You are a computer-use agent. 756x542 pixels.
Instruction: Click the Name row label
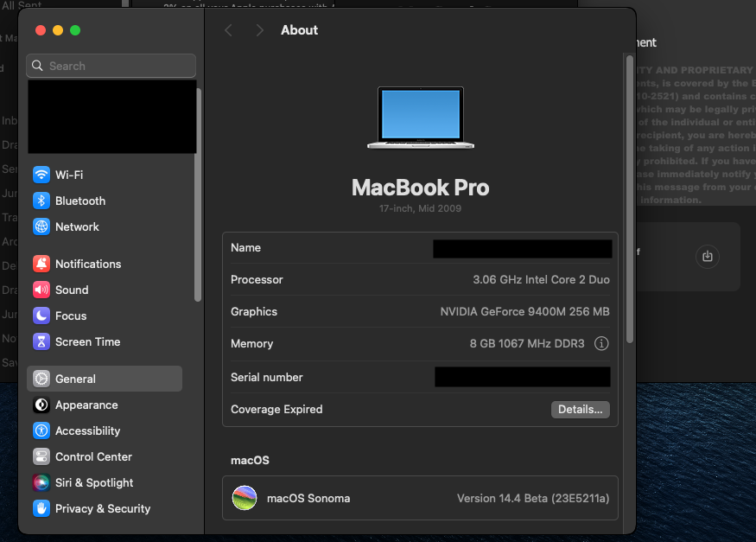[x=245, y=248]
